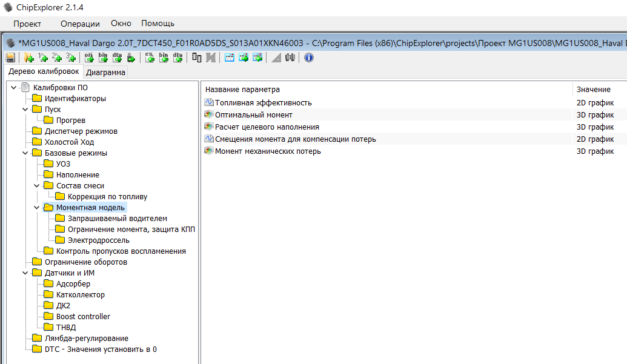The image size is (627, 364).
Task: Click the blue info icon in the toolbar
Action: [309, 58]
